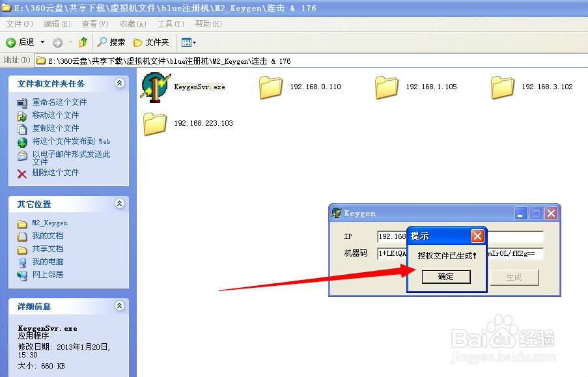Open the 查看(V) menu
This screenshot has width=588, height=377.
95,24
